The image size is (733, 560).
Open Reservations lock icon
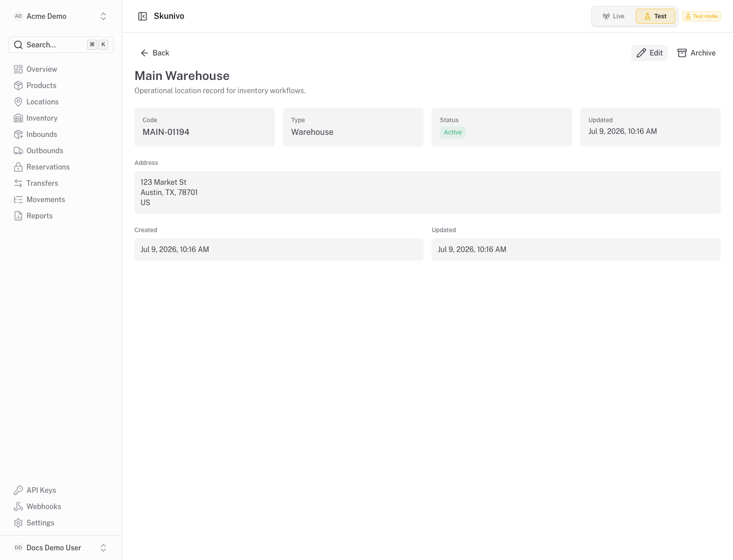click(x=18, y=167)
